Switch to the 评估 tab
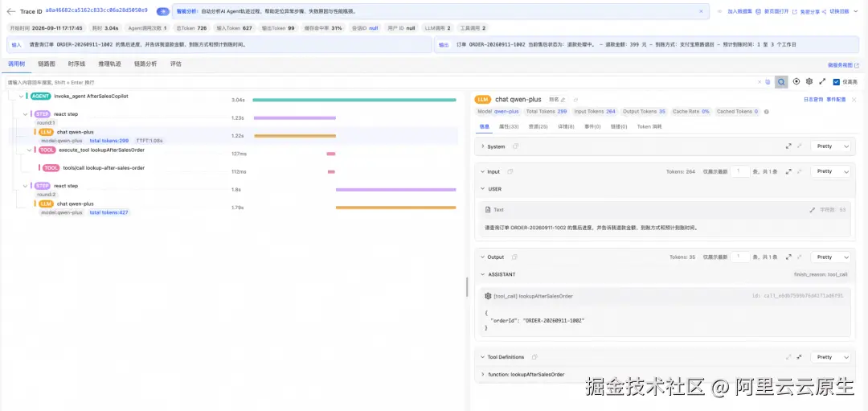 click(175, 64)
